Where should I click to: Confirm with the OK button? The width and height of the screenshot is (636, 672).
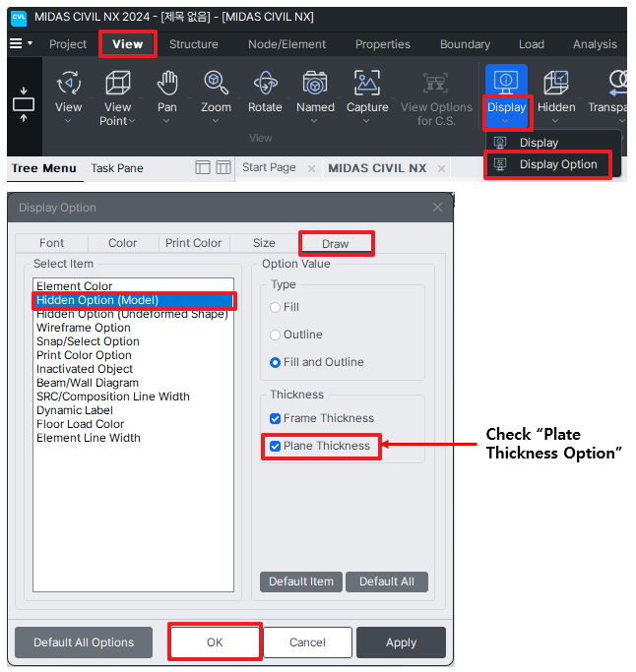pyautogui.click(x=215, y=642)
